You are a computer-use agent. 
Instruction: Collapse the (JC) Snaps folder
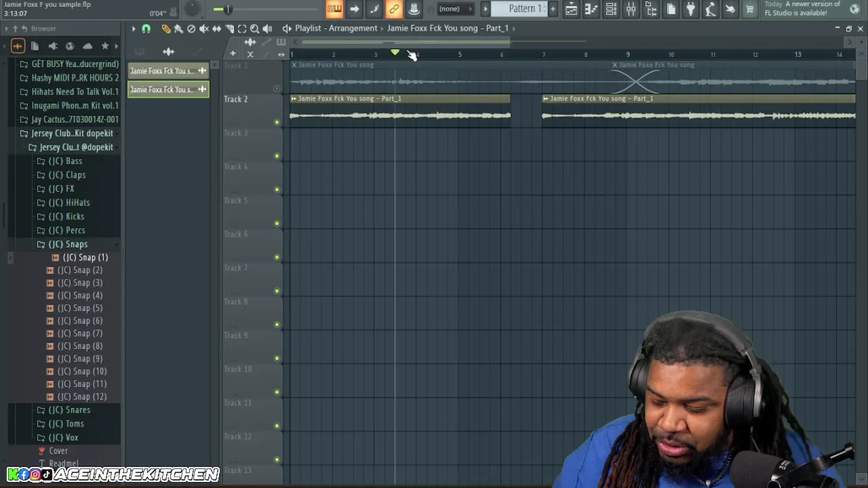(62, 244)
